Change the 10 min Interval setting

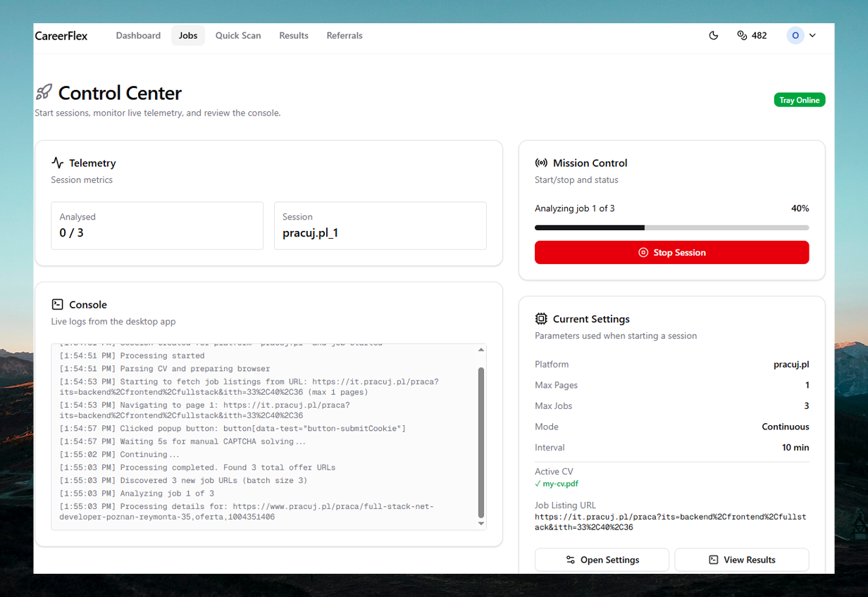[796, 448]
